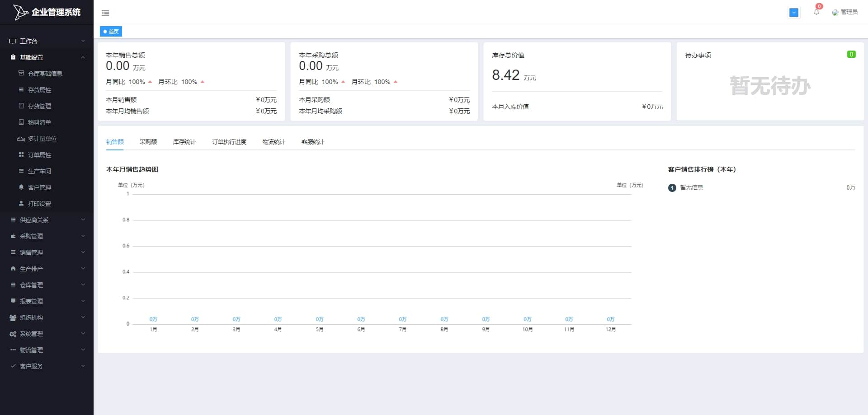
Task: Click the 企业管理系统 logo icon
Action: 20,12
